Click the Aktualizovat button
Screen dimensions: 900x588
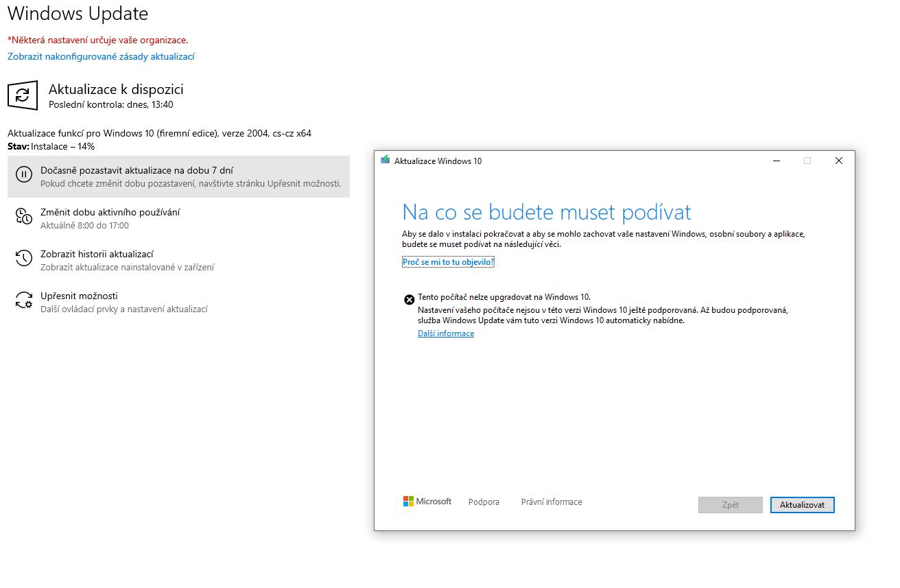(803, 505)
